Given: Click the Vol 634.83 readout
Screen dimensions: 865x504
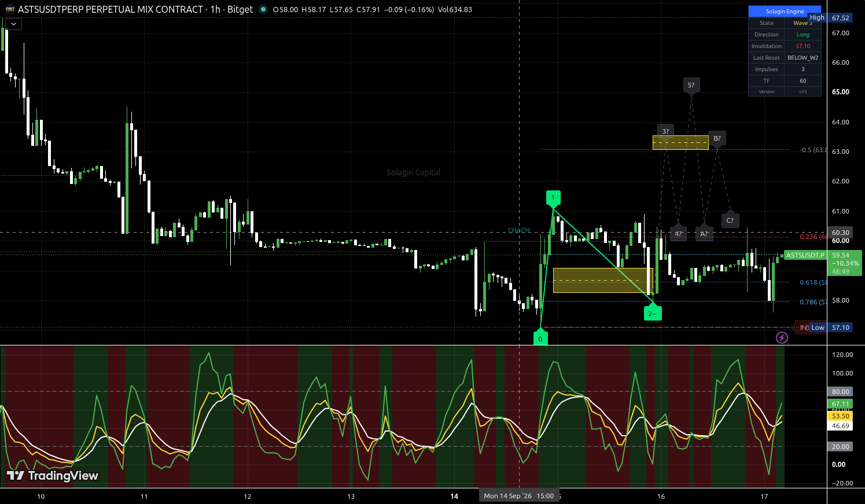Looking at the screenshot, I should tap(455, 9).
